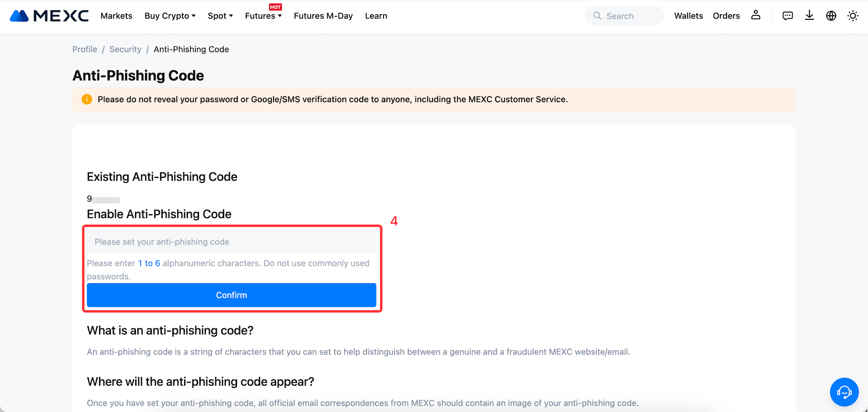Expand the Buy Crypto dropdown
Screen dimensions: 868x412
tap(170, 16)
